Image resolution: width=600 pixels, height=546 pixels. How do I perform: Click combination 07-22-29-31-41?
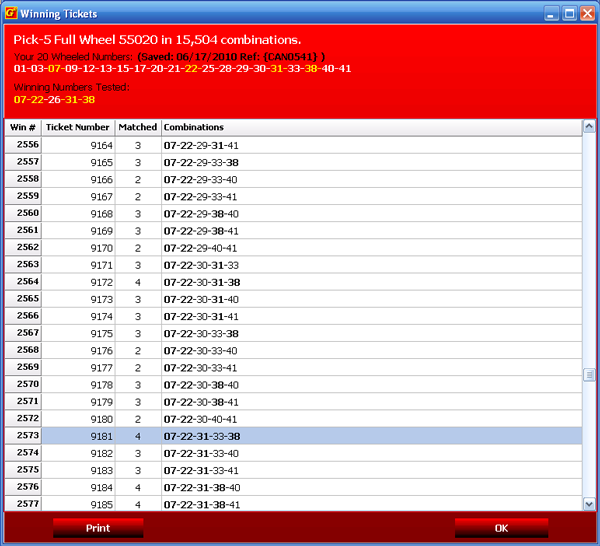(201, 146)
